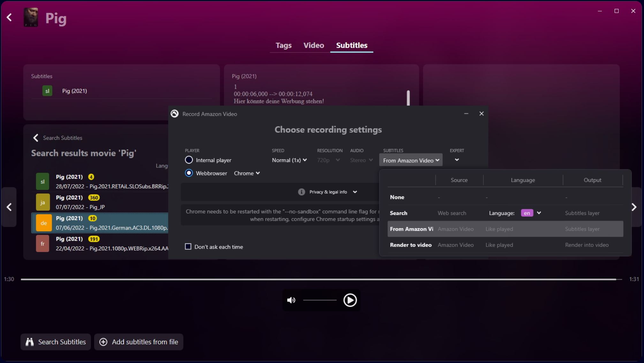
Task: Click the '1:31' total time label
Action: point(634,279)
